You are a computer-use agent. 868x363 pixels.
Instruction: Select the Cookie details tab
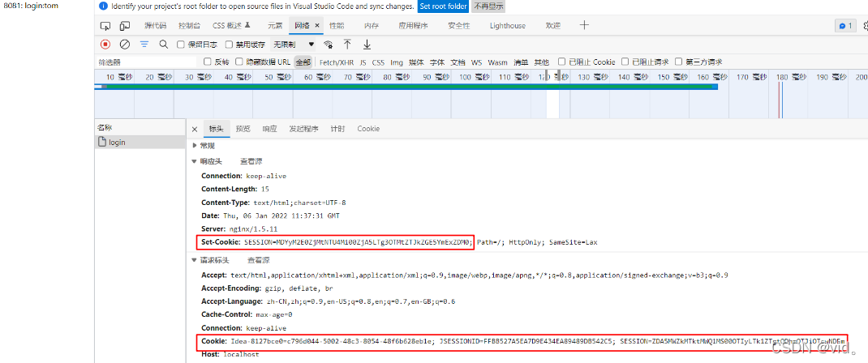[368, 130]
